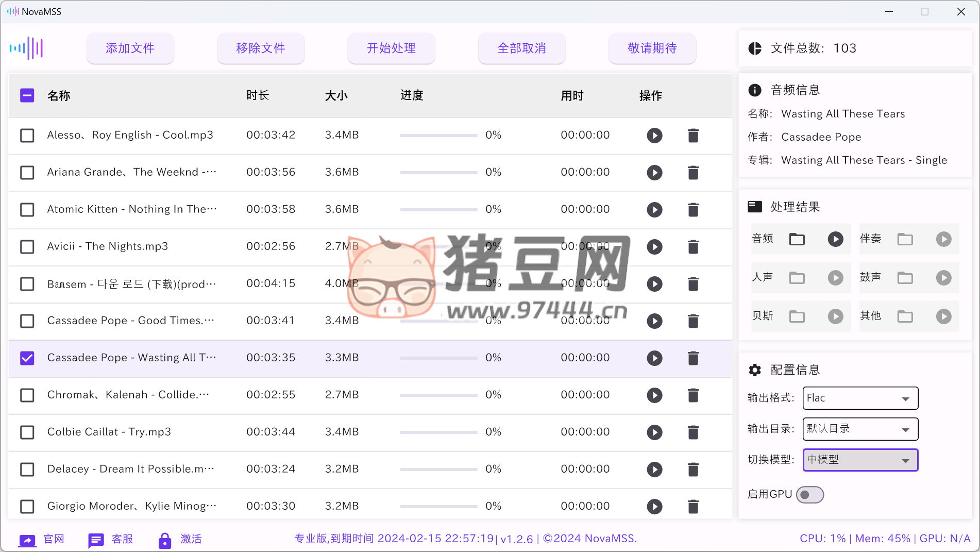
Task: Open the 输出目录 dropdown
Action: coord(860,429)
